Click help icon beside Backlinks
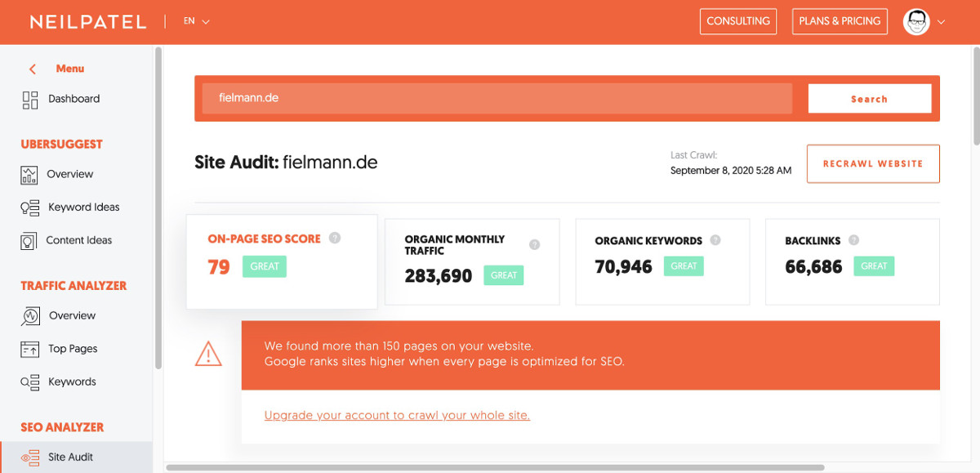 pyautogui.click(x=854, y=240)
